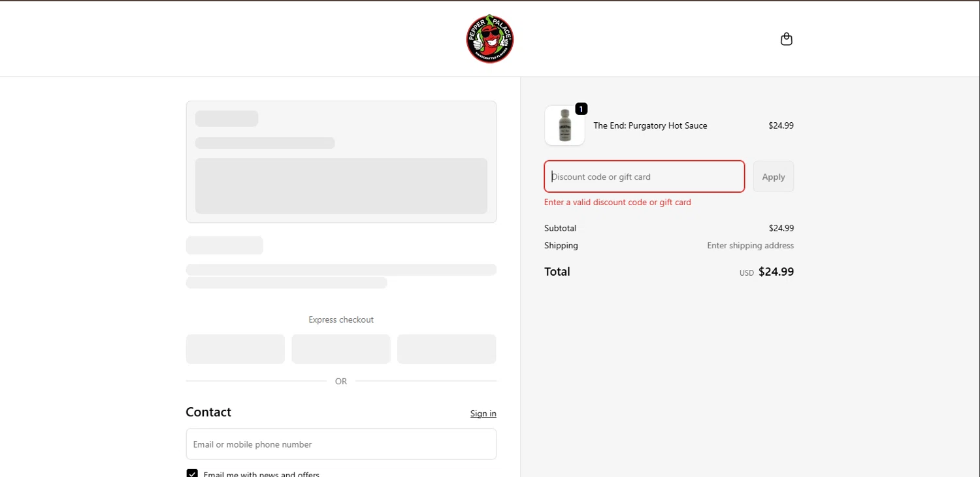980x477 pixels.
Task: Select The End: Purgatory Hot Sauce text
Action: pyautogui.click(x=650, y=125)
